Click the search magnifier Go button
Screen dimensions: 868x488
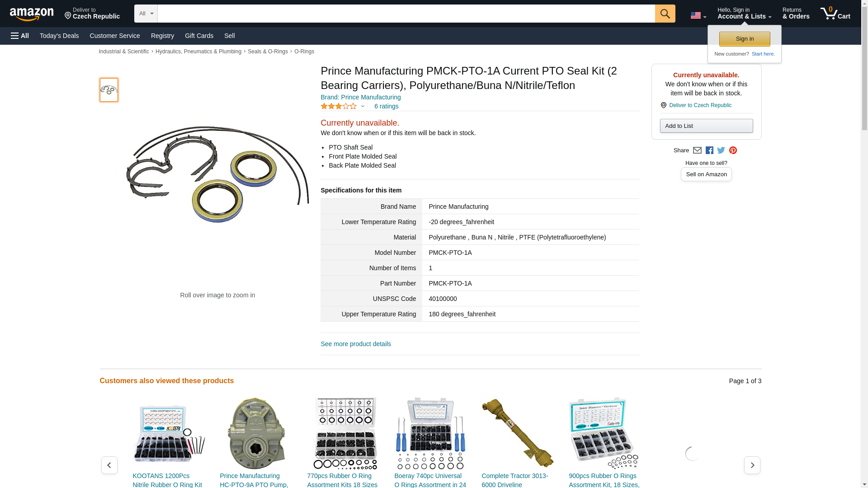[x=665, y=14]
